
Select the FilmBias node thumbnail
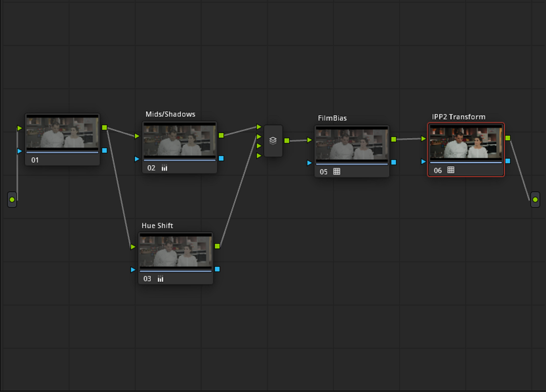point(352,144)
